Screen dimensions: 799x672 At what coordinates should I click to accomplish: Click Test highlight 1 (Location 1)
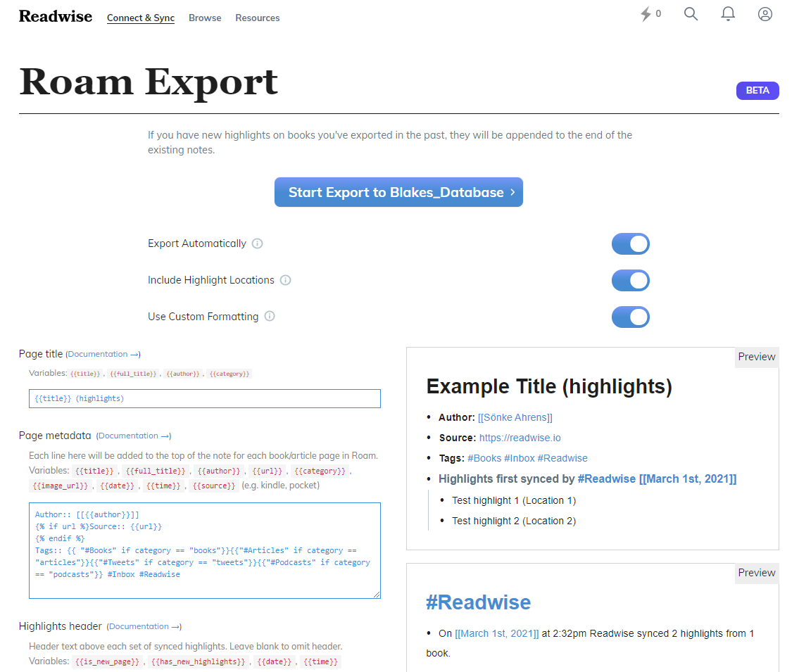[514, 500]
